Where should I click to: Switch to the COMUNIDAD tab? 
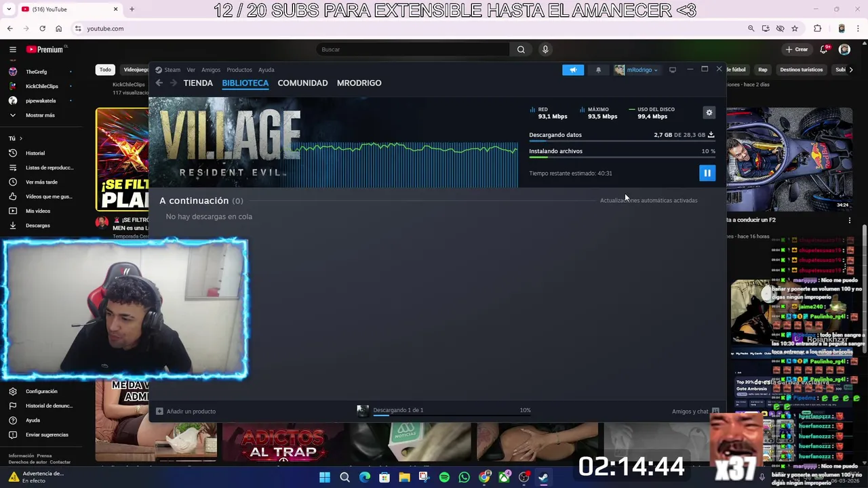pyautogui.click(x=302, y=83)
